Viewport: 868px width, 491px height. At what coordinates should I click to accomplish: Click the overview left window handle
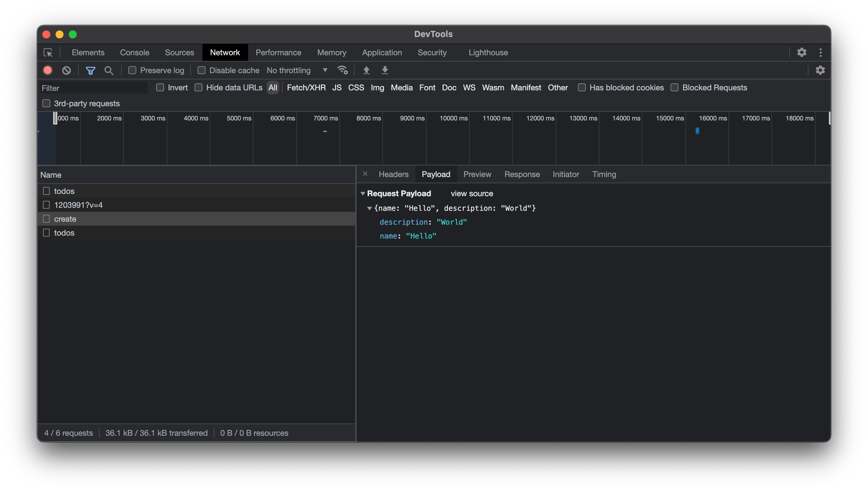click(55, 118)
